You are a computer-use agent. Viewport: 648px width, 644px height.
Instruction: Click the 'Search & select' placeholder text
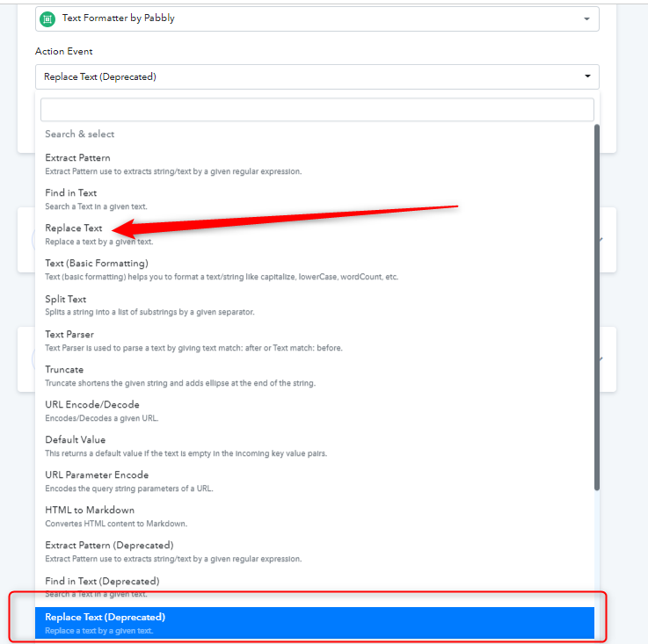pyautogui.click(x=80, y=134)
